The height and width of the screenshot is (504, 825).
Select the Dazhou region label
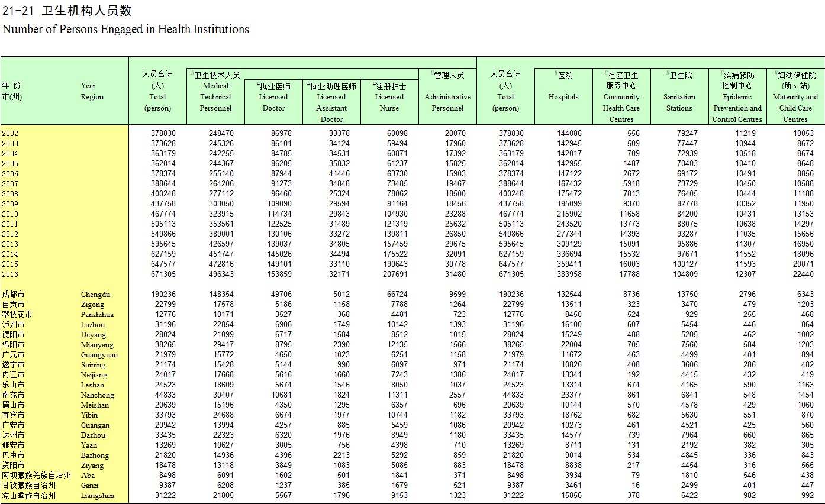click(93, 435)
